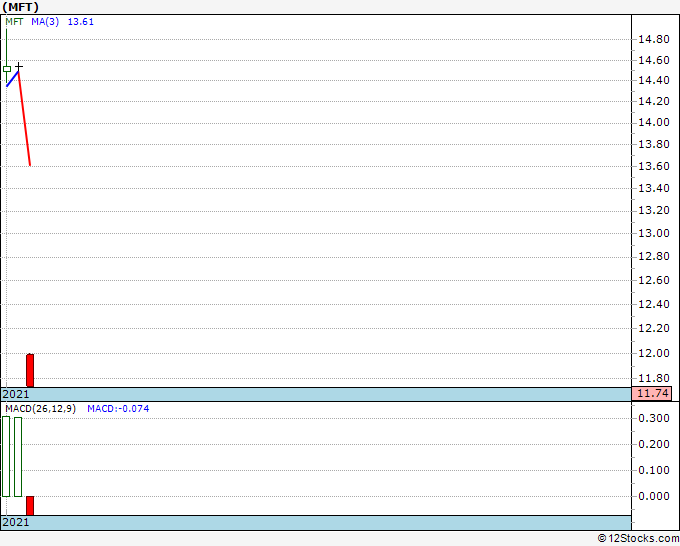The width and height of the screenshot is (680, 546).
Task: Click the 0.100 MACD axis label
Action: tap(654, 471)
